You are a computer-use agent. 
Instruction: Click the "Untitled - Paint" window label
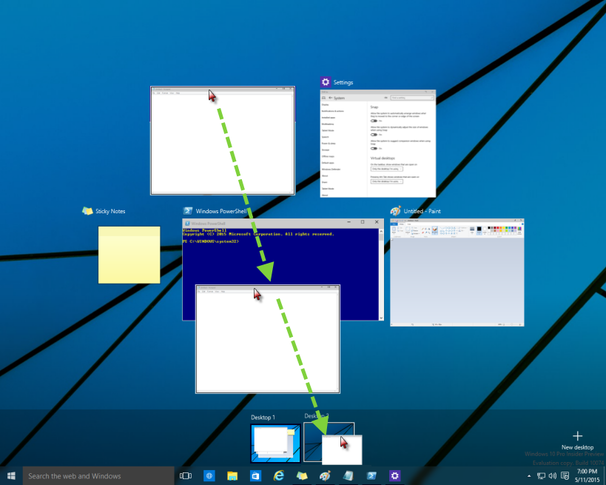(x=422, y=211)
